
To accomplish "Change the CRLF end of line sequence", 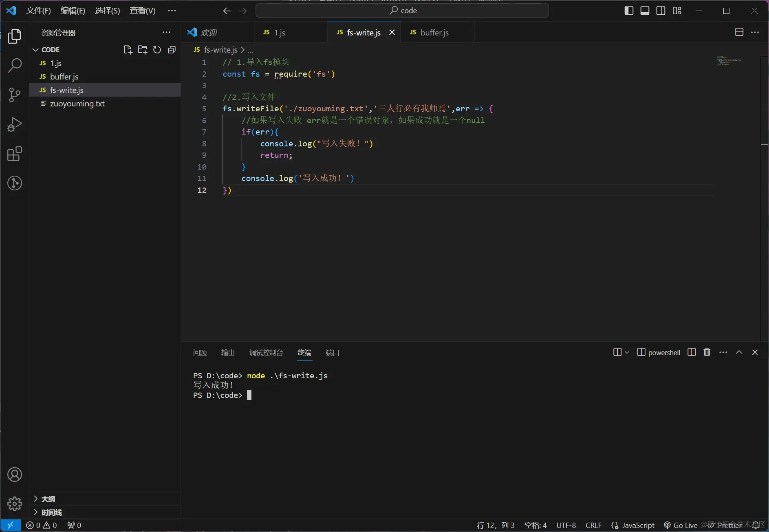I will 593,525.
